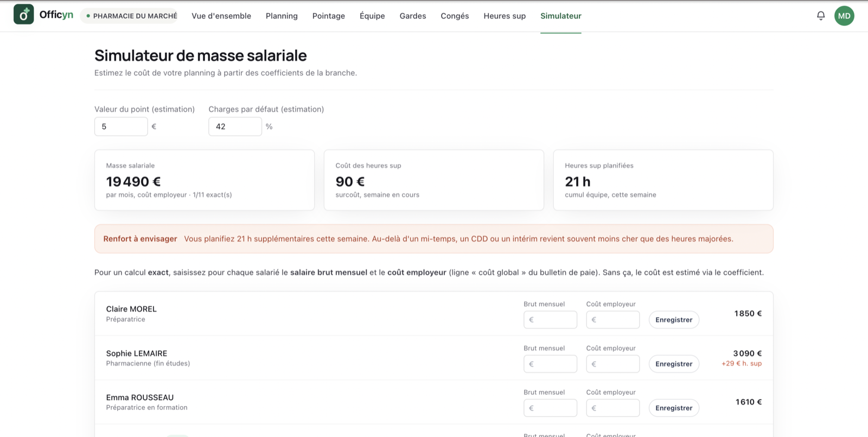The height and width of the screenshot is (437, 868).
Task: Save Sophie LEMAIRE's row with Enregistrer
Action: tap(674, 364)
